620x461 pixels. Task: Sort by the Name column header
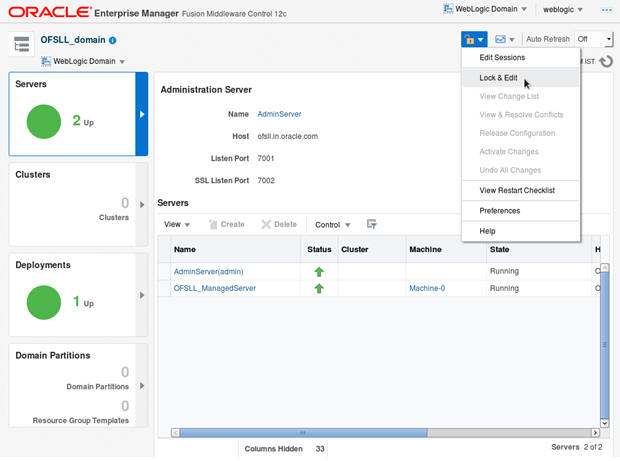coord(235,249)
